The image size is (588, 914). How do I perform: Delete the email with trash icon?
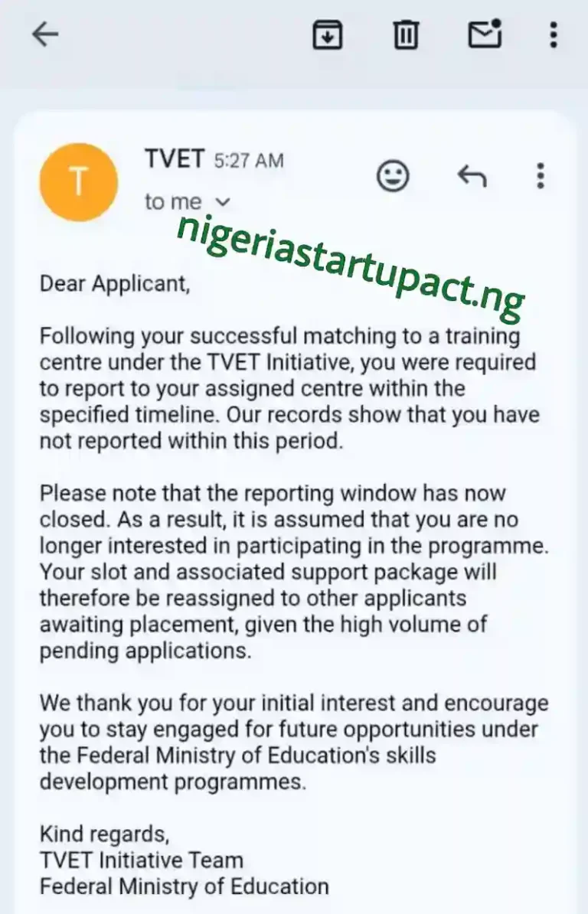[x=406, y=34]
